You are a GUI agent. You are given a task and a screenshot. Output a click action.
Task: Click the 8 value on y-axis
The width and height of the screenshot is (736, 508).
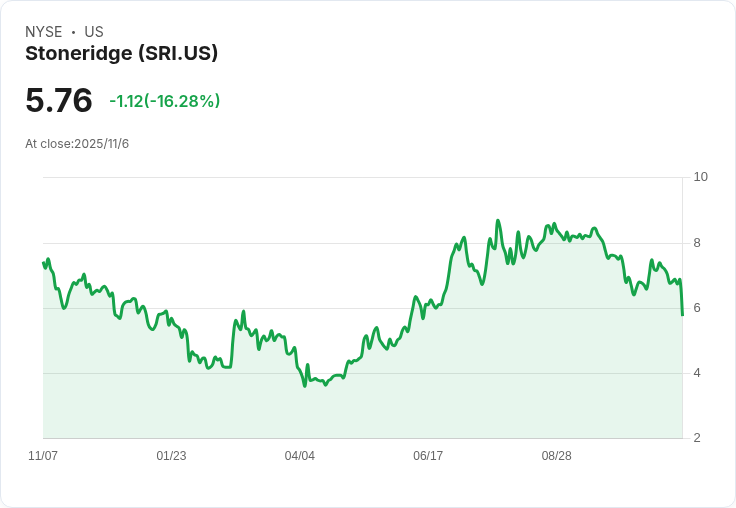pyautogui.click(x=698, y=243)
